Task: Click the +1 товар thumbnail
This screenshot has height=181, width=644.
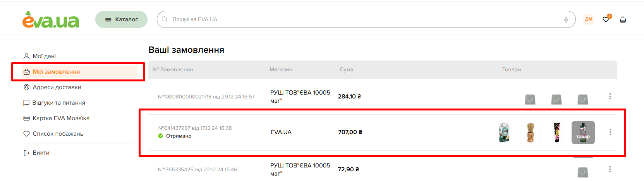Action: click(583, 132)
